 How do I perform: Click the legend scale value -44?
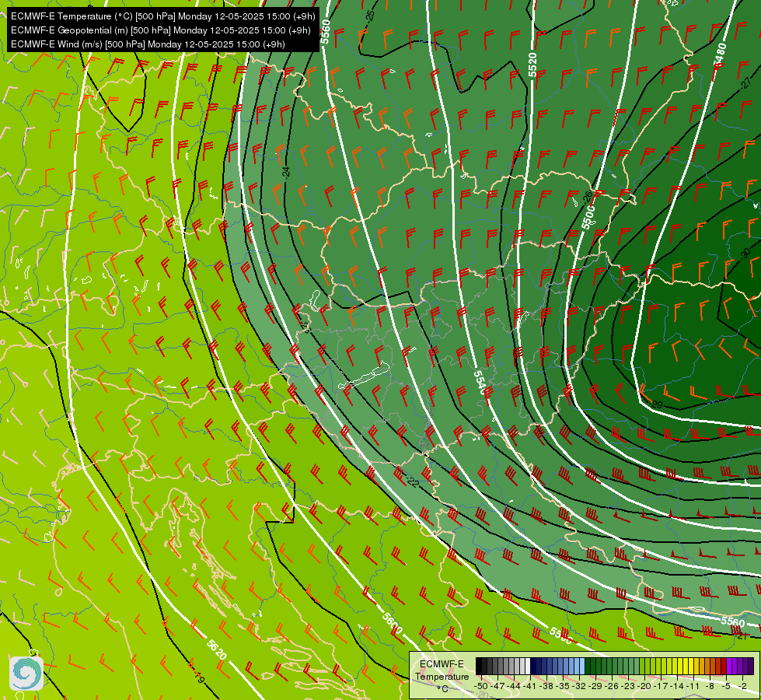coord(514,686)
